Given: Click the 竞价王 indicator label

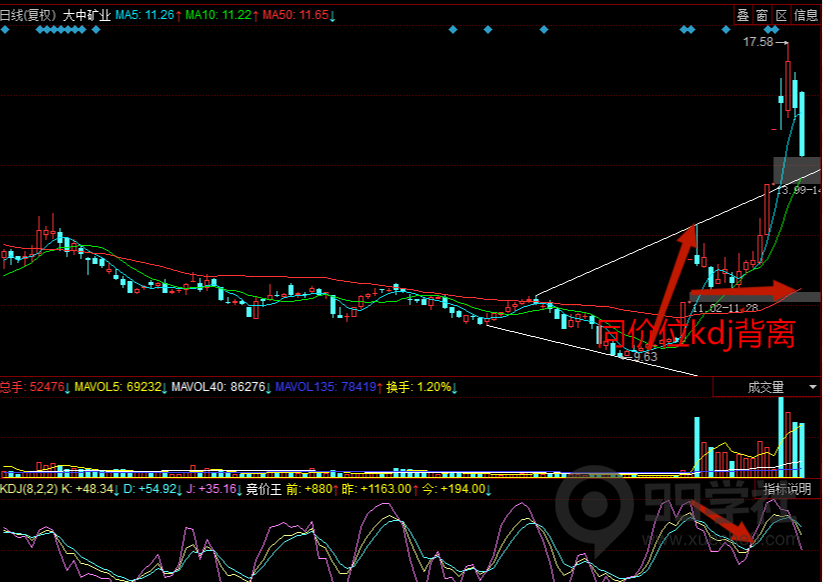Looking at the screenshot, I should click(265, 489).
